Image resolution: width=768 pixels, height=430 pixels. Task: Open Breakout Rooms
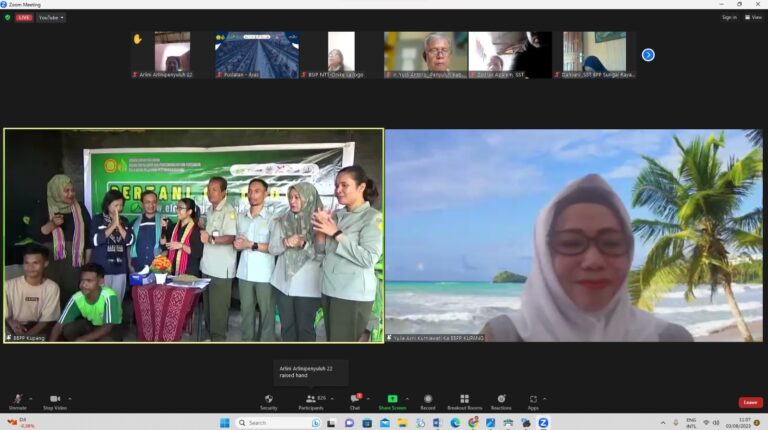pyautogui.click(x=464, y=402)
